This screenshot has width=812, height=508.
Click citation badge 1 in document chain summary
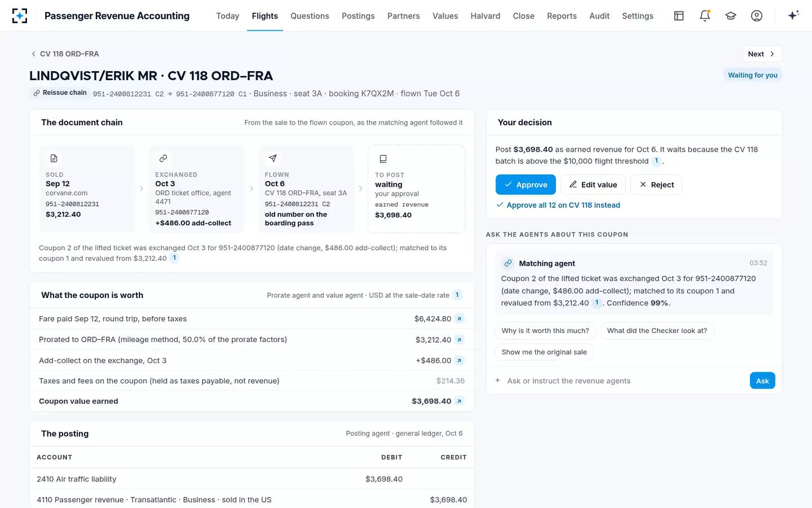(x=174, y=258)
